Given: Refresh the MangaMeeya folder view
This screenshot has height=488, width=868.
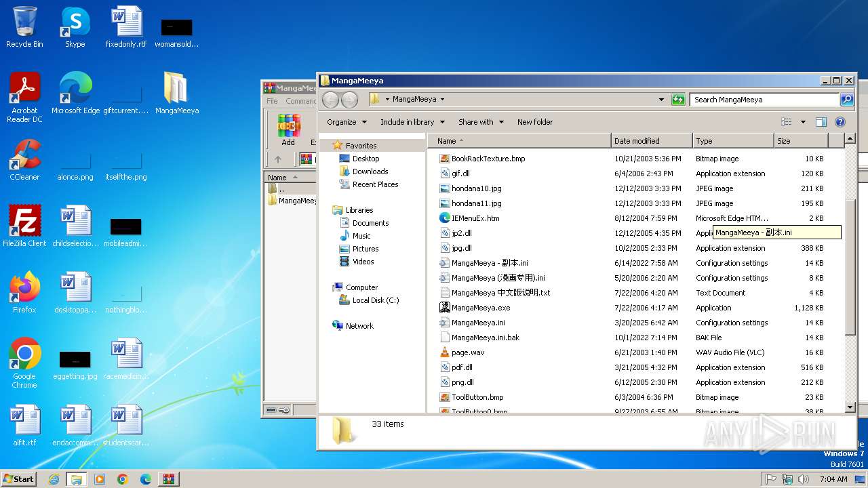Looking at the screenshot, I should click(x=678, y=100).
